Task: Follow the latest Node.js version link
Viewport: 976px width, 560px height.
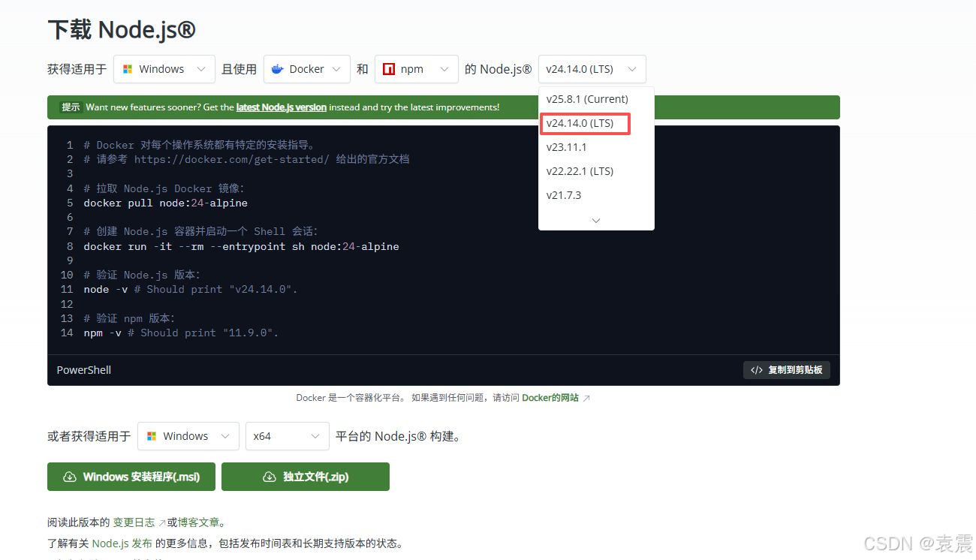Action: 282,107
